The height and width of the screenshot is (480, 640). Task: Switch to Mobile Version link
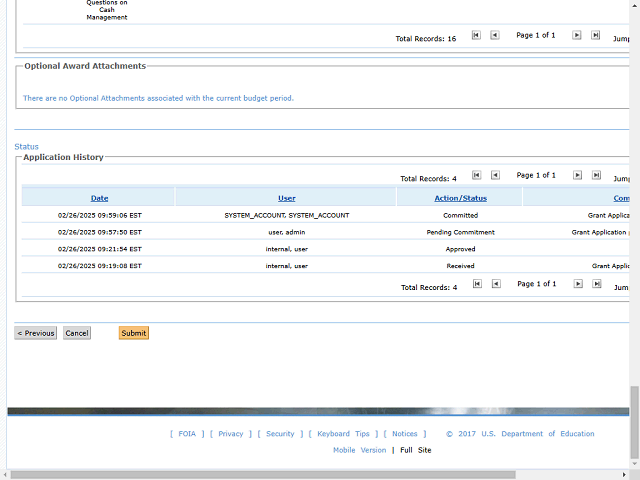point(359,450)
